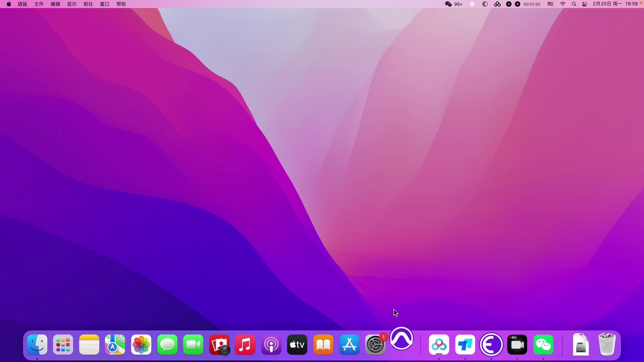Launch the Launchpad app grid
644x362 pixels.
[x=63, y=345]
